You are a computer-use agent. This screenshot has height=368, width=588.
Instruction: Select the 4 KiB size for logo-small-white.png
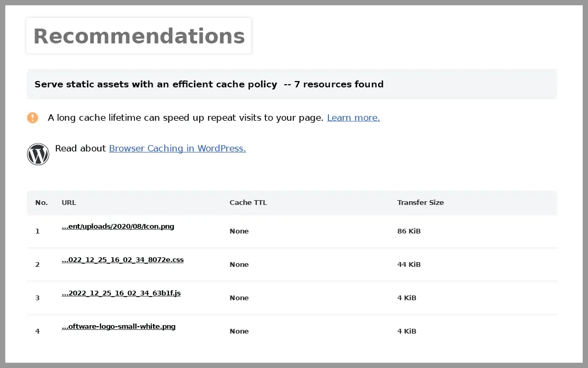point(406,331)
